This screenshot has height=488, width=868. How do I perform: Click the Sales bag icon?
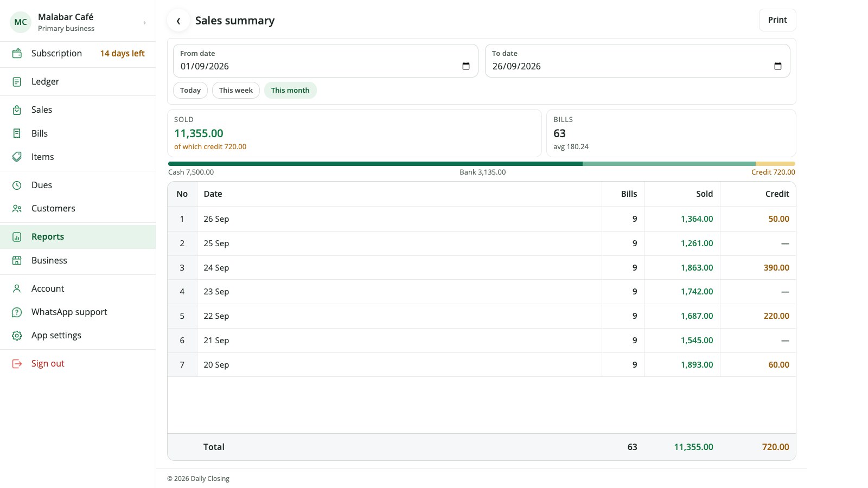[17, 110]
